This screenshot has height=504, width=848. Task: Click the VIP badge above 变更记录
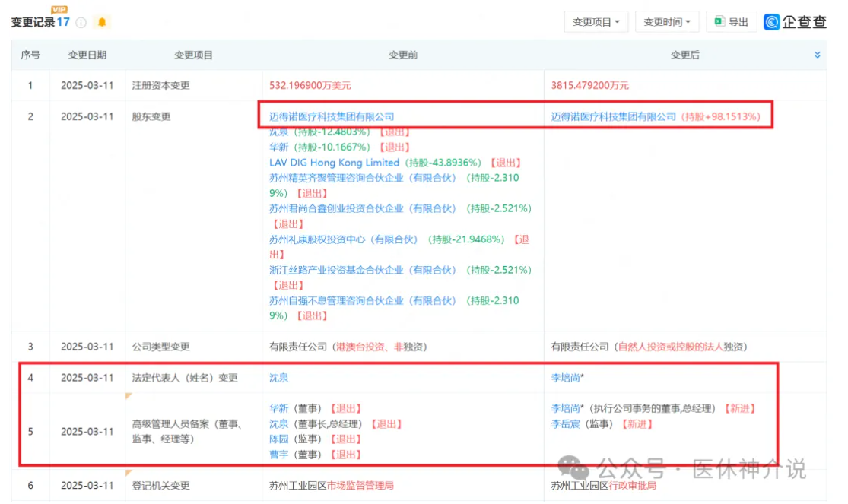tap(59, 9)
